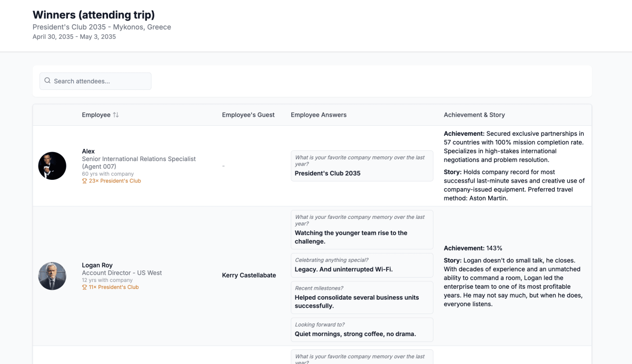The width and height of the screenshot is (632, 364).
Task: Click the trophy icon beside 23× President's Club
Action: tap(84, 181)
